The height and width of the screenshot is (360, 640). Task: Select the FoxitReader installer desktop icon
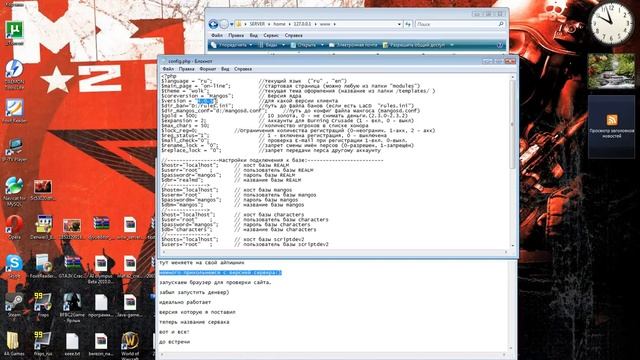click(x=43, y=266)
